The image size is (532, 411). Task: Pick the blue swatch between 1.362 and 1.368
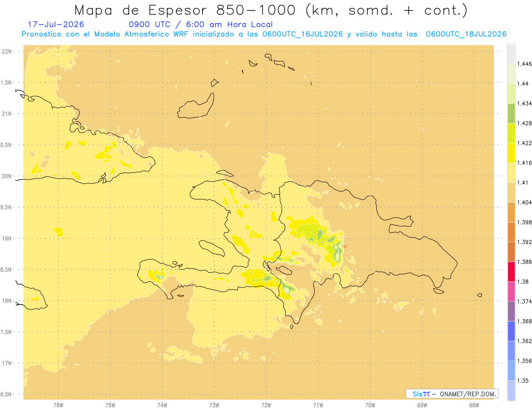[x=512, y=331]
